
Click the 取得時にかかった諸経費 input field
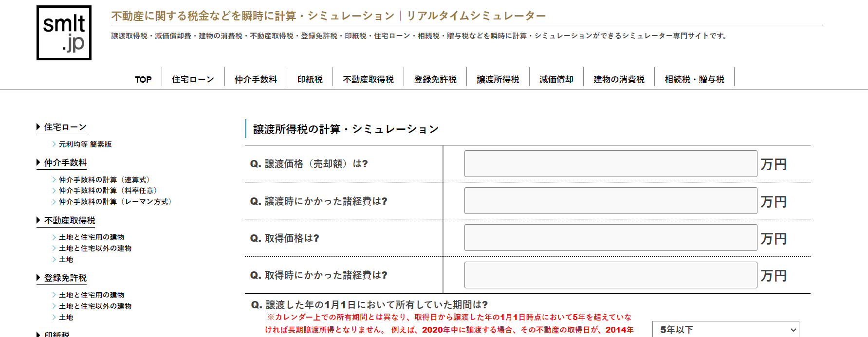(x=610, y=275)
